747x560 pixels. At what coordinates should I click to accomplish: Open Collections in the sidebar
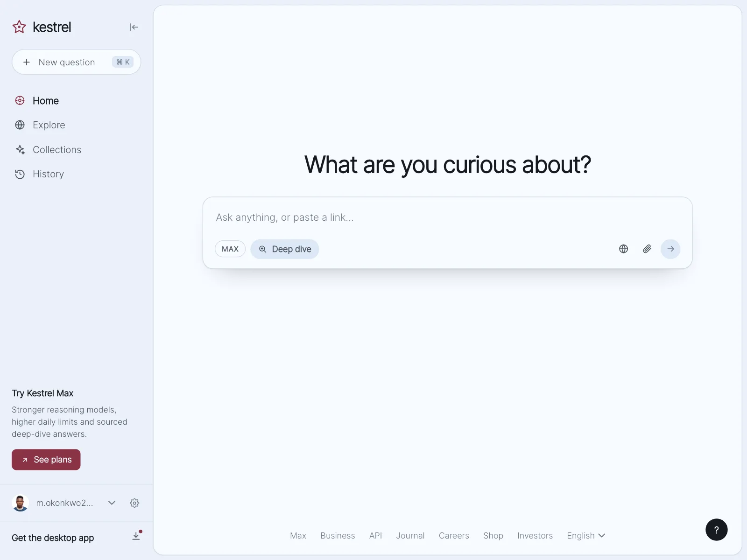point(57,150)
